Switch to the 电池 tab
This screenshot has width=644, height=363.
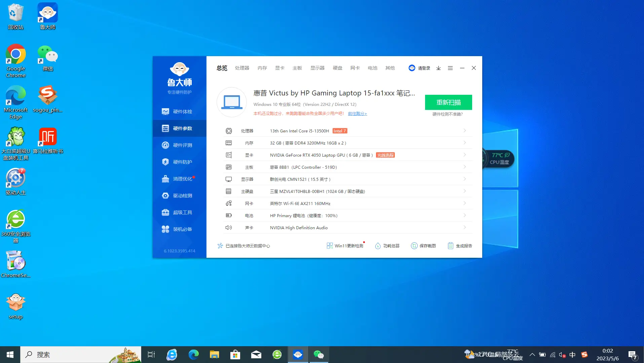[x=373, y=68]
